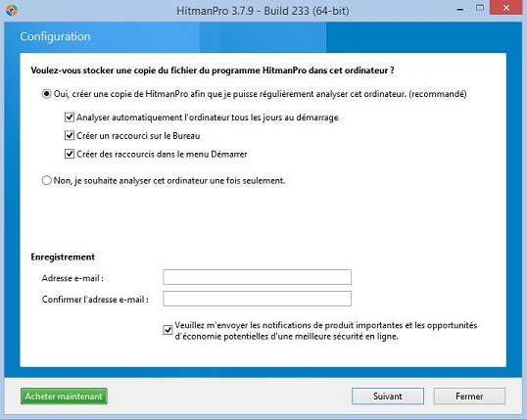Image resolution: width=527 pixels, height=420 pixels.
Task: Click the 'Adresse e-mail :' label
Action: coord(72,278)
